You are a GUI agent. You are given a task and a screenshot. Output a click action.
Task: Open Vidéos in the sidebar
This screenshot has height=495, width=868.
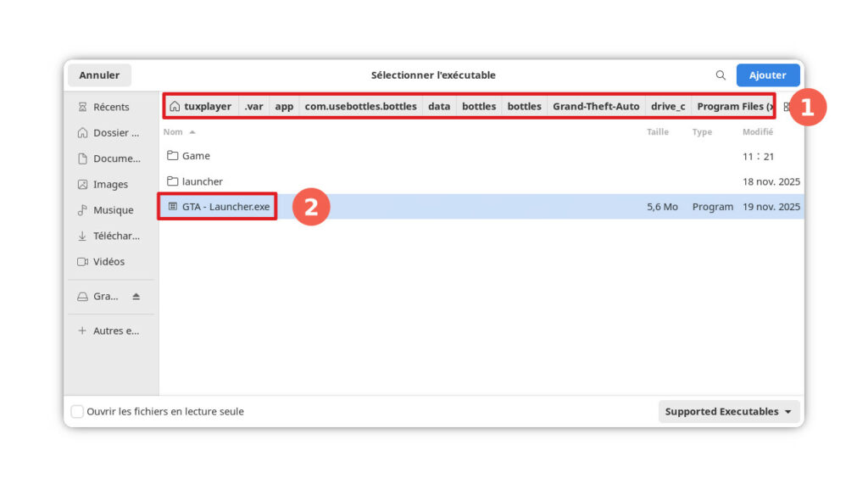(110, 262)
